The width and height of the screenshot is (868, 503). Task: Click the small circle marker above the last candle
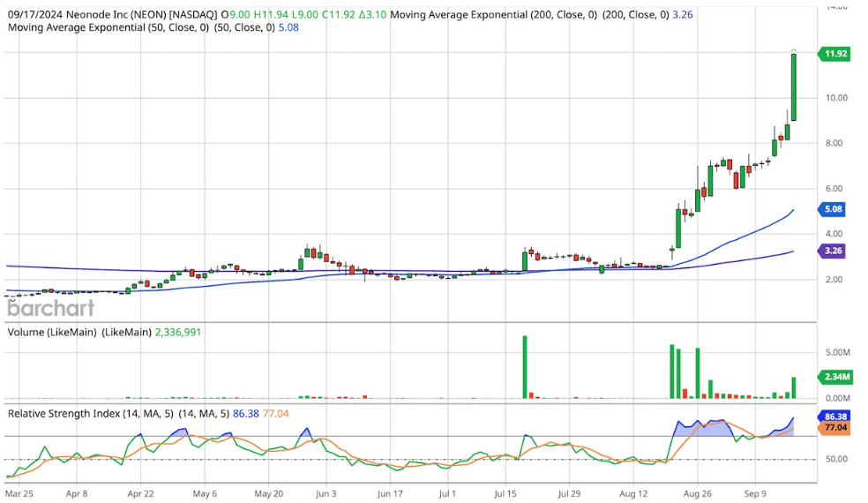point(794,49)
